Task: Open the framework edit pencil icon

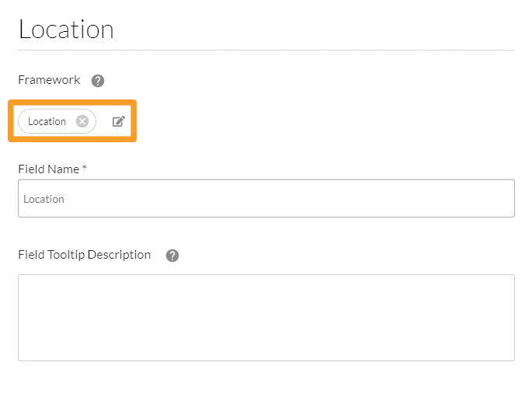Action: [118, 121]
